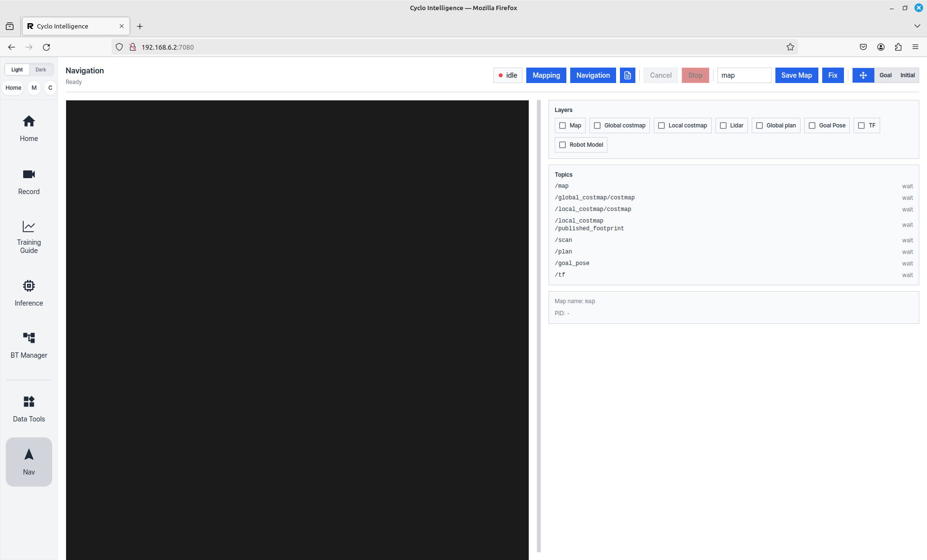Open Firefox extensions icon
927x560 pixels.
(x=898, y=47)
